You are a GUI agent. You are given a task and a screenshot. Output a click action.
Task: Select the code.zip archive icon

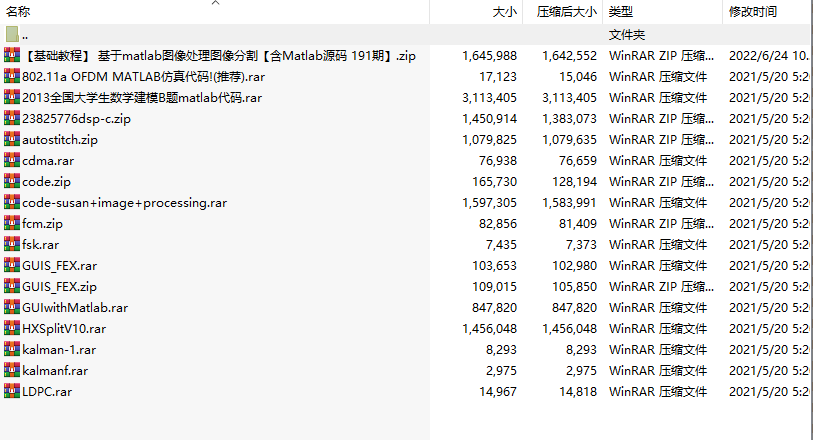[12, 181]
